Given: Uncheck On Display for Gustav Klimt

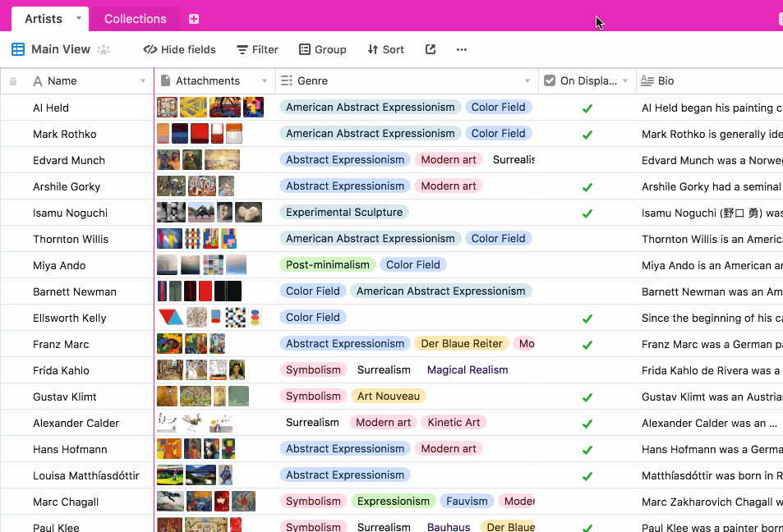Looking at the screenshot, I should (x=587, y=397).
